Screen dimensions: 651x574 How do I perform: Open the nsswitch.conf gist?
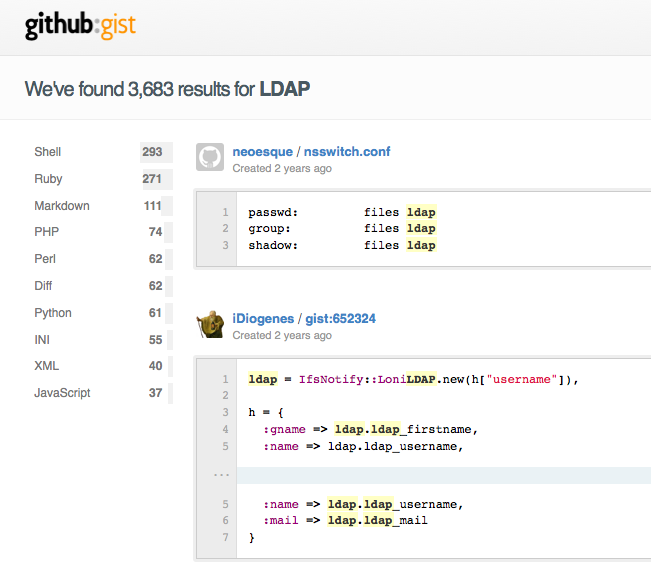[x=347, y=151]
